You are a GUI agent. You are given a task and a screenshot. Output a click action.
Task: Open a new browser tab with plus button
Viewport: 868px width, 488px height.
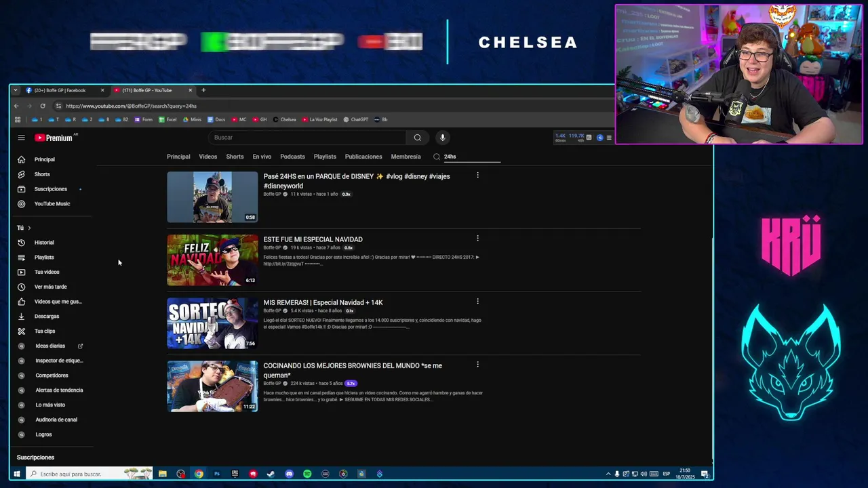click(x=203, y=90)
